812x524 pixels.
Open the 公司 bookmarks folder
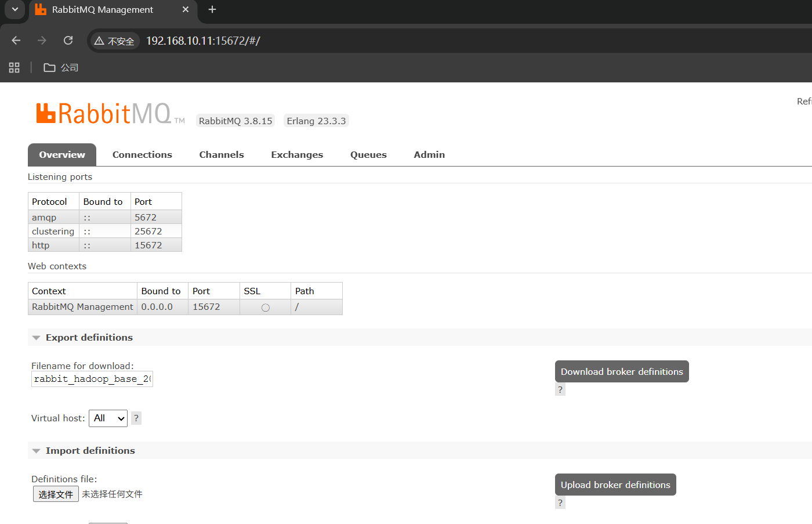61,67
